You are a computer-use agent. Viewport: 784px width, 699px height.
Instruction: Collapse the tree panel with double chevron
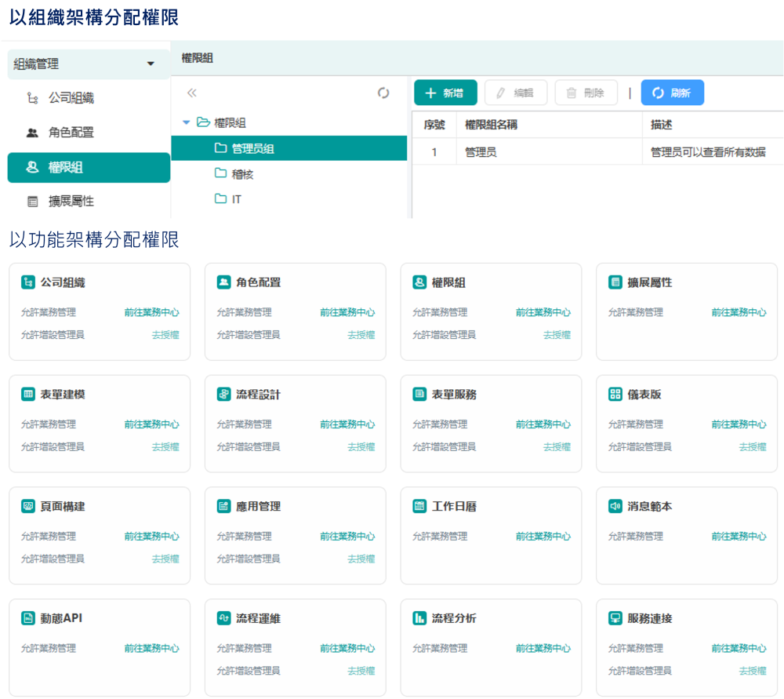[x=191, y=93]
